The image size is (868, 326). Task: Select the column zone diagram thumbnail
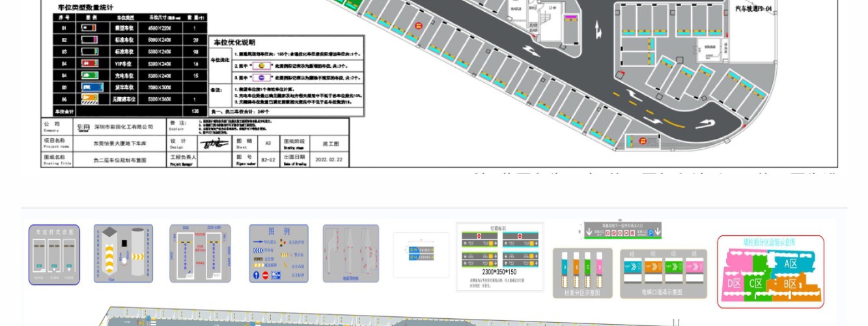click(581, 274)
